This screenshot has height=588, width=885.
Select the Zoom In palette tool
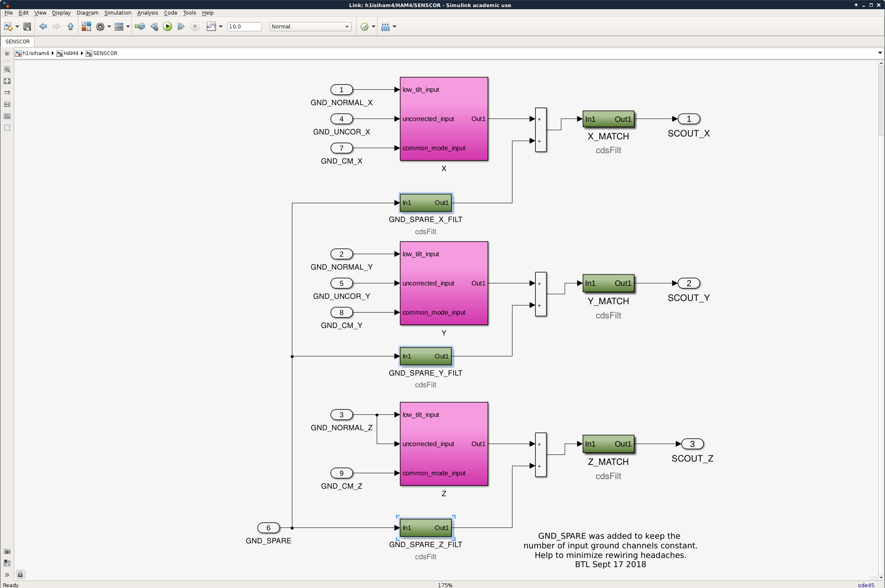7,69
